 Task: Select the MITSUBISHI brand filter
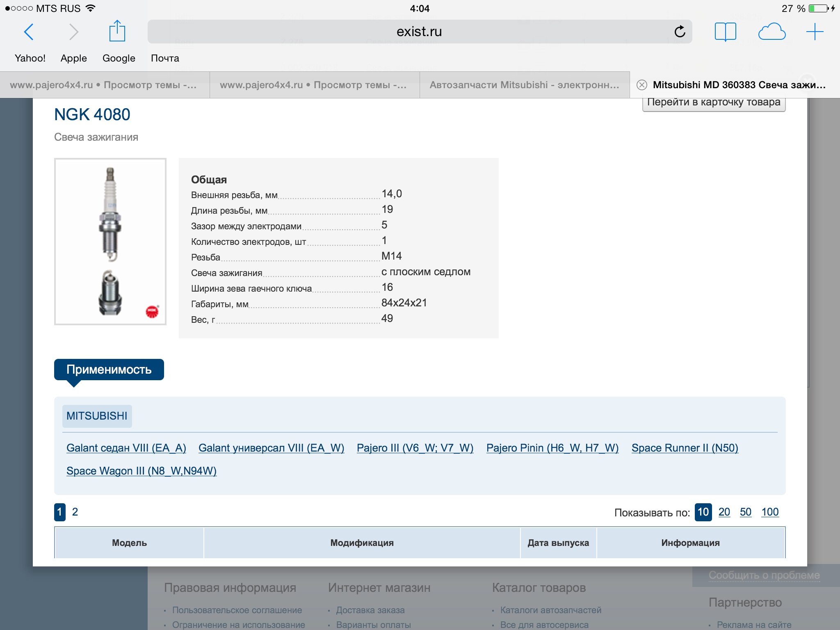click(x=97, y=416)
